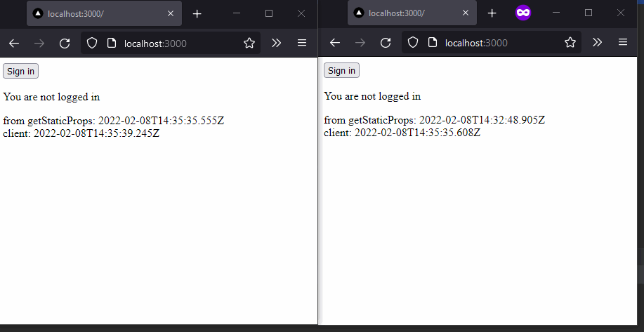Expand more tools chevrons in right window
The height and width of the screenshot is (332, 644).
point(597,42)
